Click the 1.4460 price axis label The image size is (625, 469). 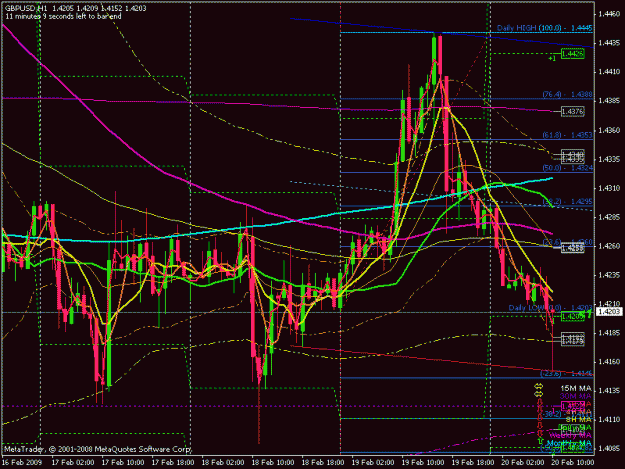(609, 14)
